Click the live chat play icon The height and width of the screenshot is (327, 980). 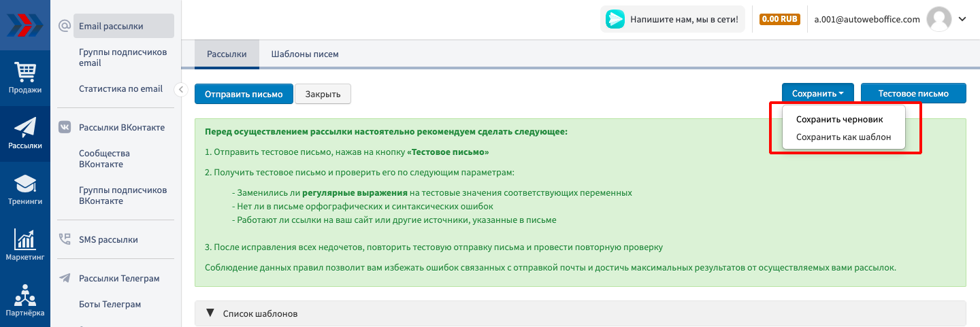click(x=615, y=20)
